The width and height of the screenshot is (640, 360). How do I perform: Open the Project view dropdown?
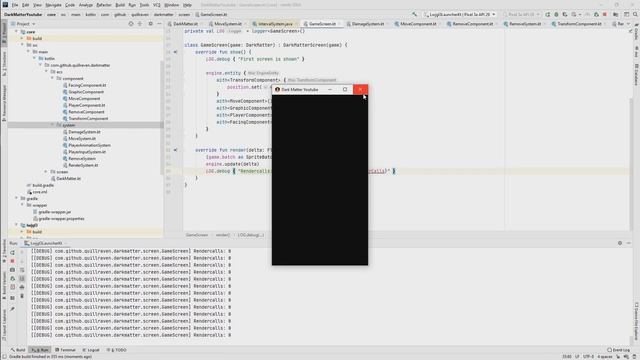point(23,24)
